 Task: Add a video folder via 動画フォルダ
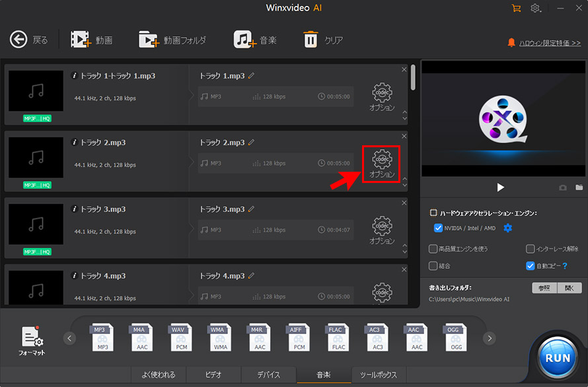(x=149, y=40)
